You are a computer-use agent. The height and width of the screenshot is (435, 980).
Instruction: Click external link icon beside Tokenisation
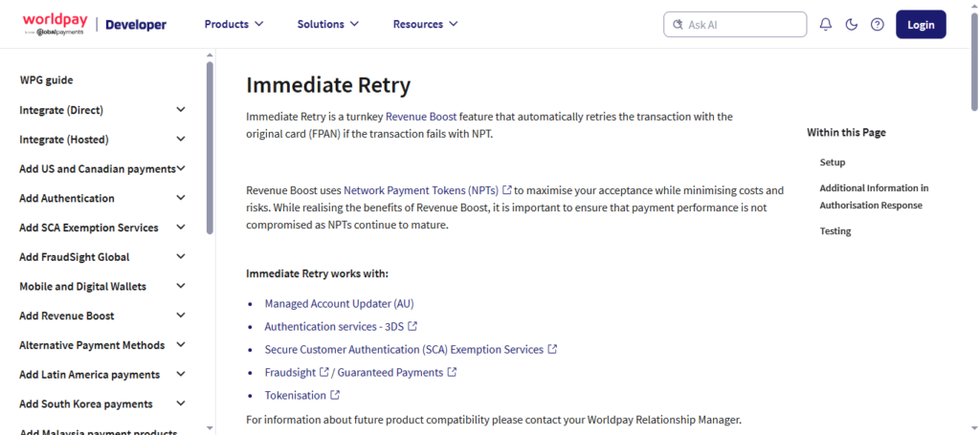click(334, 395)
